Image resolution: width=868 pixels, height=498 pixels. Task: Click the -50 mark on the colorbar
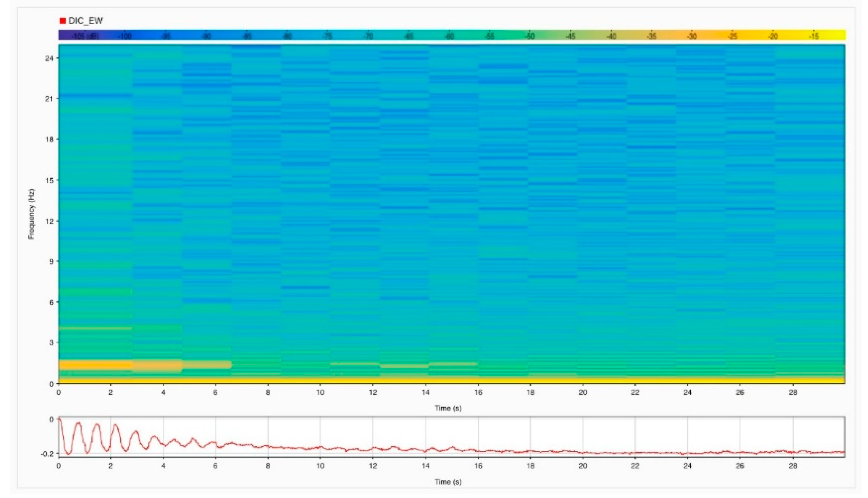click(530, 36)
